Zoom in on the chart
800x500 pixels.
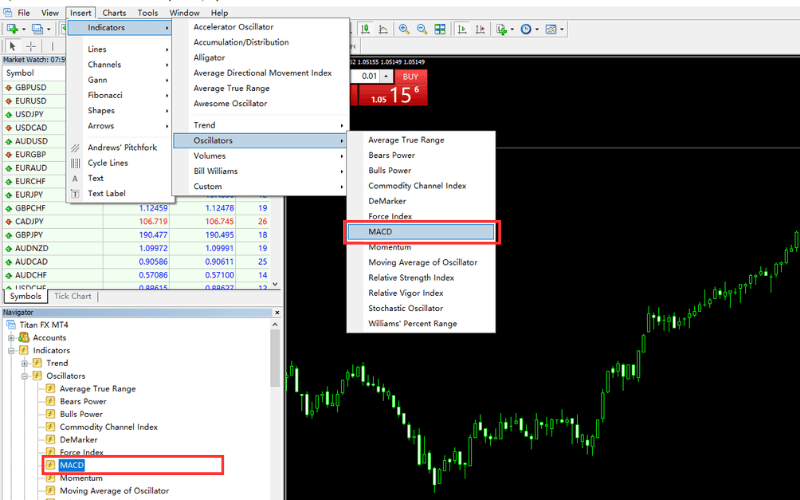click(404, 29)
